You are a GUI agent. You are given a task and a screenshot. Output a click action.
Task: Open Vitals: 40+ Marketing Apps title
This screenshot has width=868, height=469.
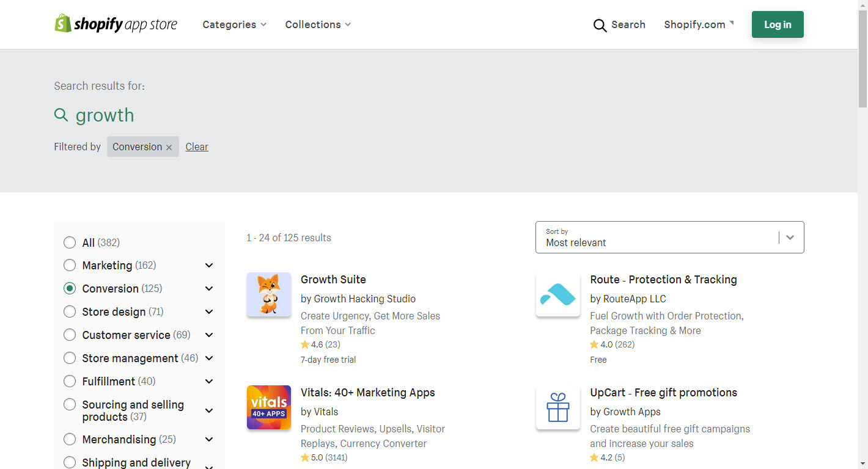pos(367,392)
